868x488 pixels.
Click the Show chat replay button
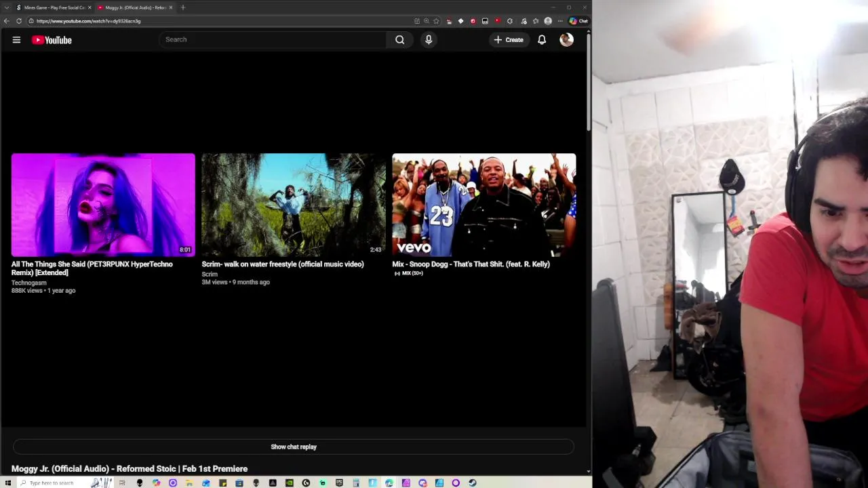click(x=294, y=447)
